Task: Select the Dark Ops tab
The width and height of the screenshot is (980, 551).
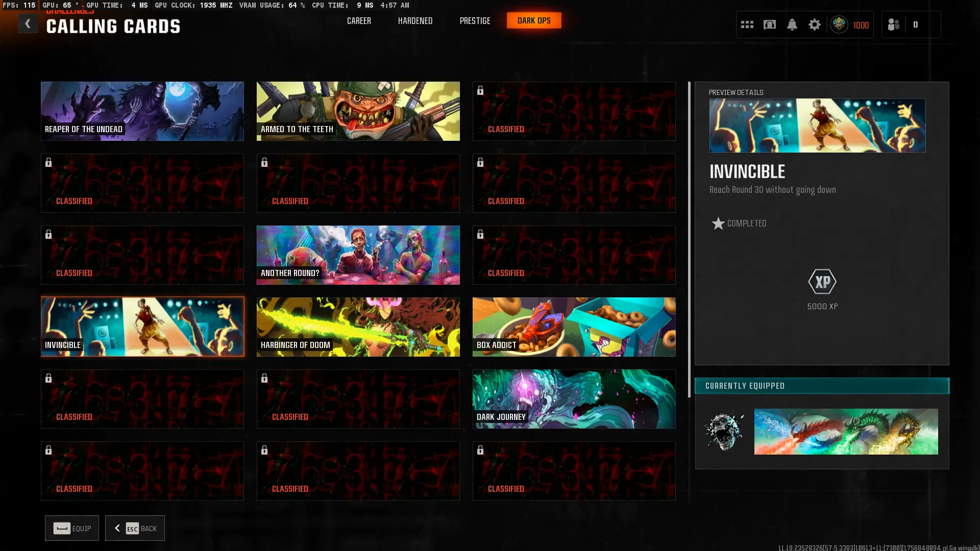Action: point(534,21)
